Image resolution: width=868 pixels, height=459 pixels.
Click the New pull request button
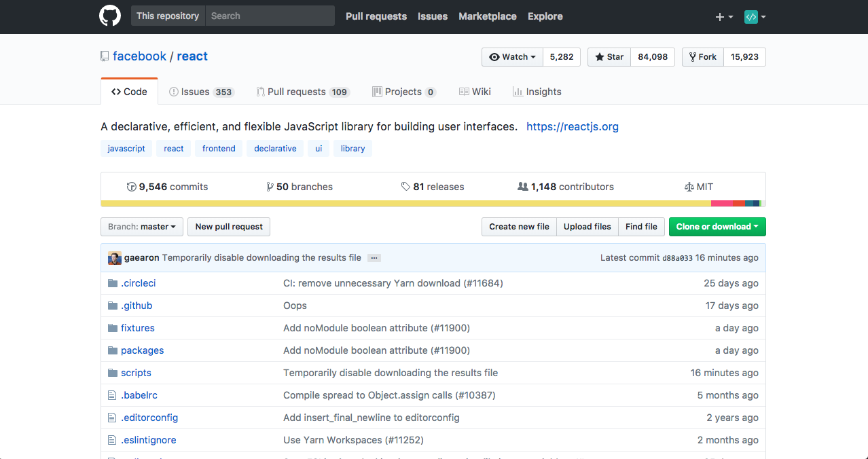228,227
